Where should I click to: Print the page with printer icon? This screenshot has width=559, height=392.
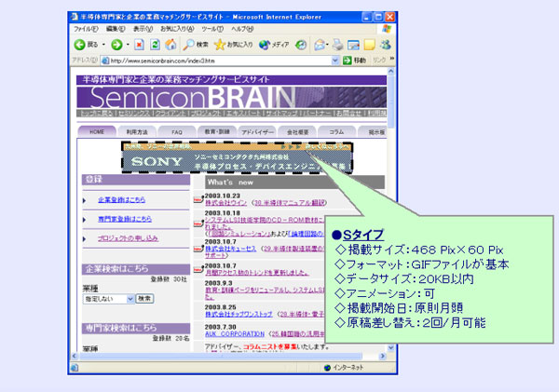pyautogui.click(x=337, y=45)
